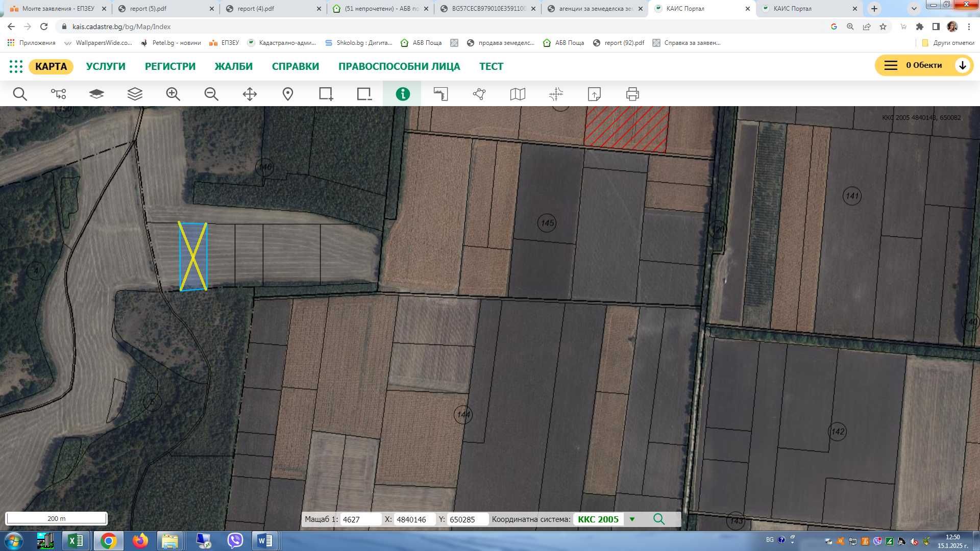Viewport: 980px width, 551px height.
Task: Open browser extensions puzzle icon
Action: (920, 27)
